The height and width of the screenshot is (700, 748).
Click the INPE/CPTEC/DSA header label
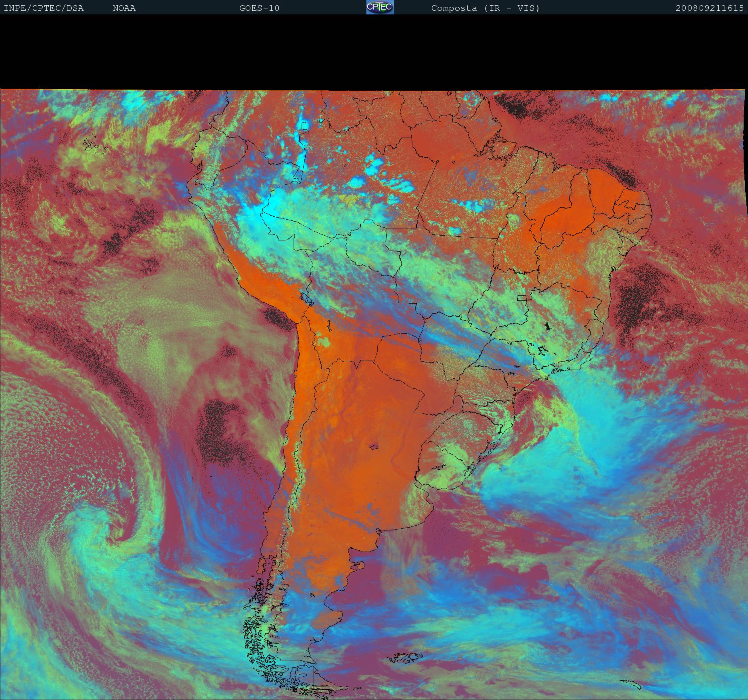click(x=44, y=8)
